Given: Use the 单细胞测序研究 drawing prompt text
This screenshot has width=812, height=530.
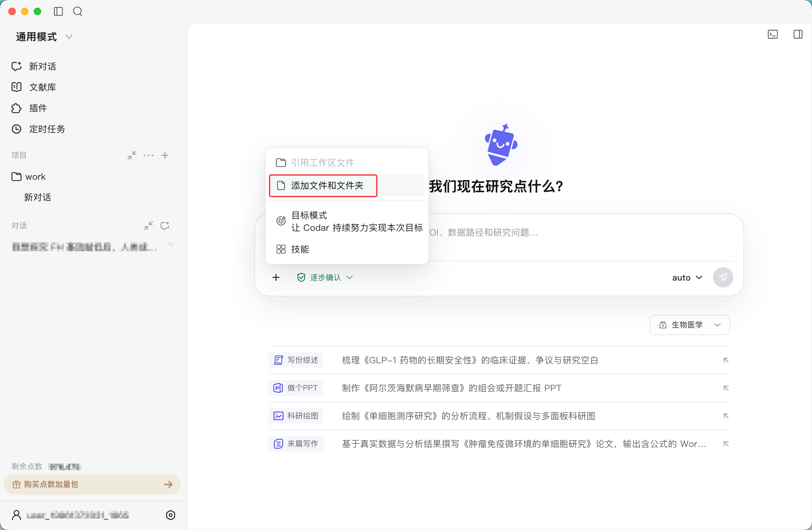Looking at the screenshot, I should point(468,416).
